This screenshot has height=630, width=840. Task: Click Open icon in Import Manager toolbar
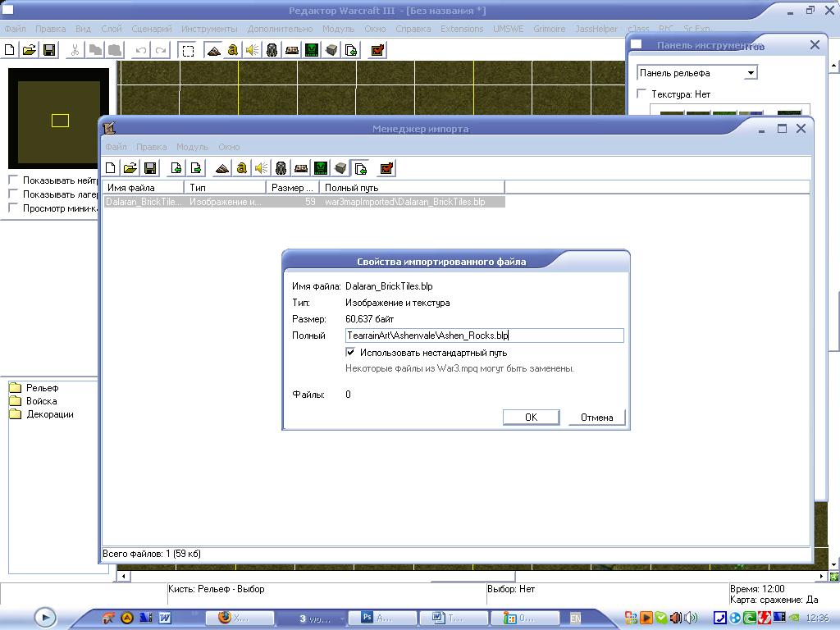point(130,168)
